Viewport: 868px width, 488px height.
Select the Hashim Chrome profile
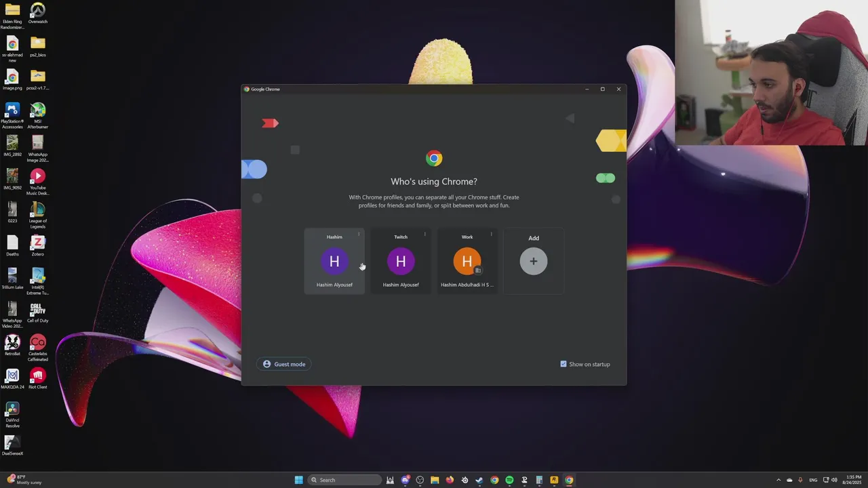point(334,261)
